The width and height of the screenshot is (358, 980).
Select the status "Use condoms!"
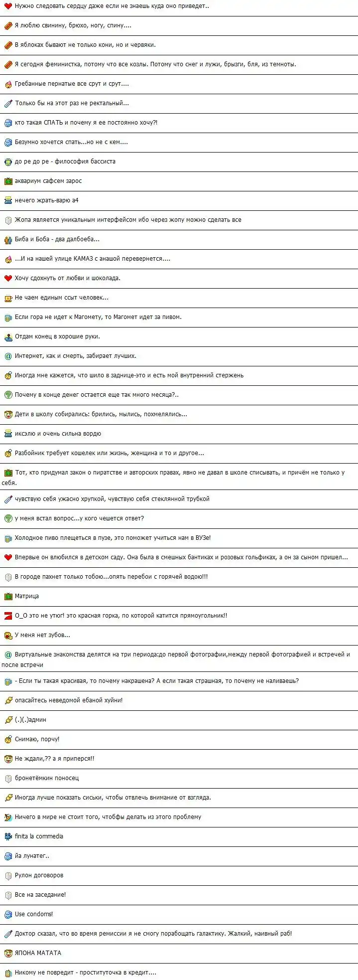pos(34,914)
